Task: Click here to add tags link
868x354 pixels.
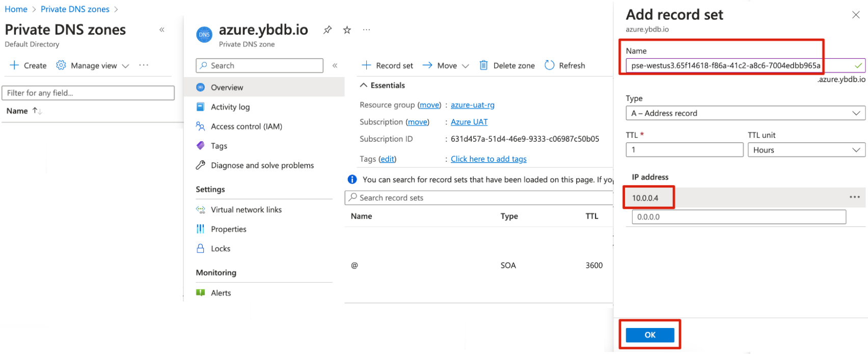Action: click(489, 159)
